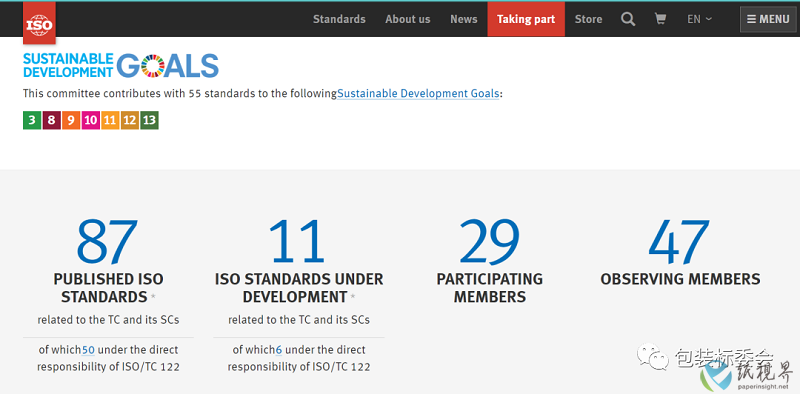Click the Sustainable Development Goals logo image
Image resolution: width=800 pixels, height=394 pixels.
click(121, 65)
